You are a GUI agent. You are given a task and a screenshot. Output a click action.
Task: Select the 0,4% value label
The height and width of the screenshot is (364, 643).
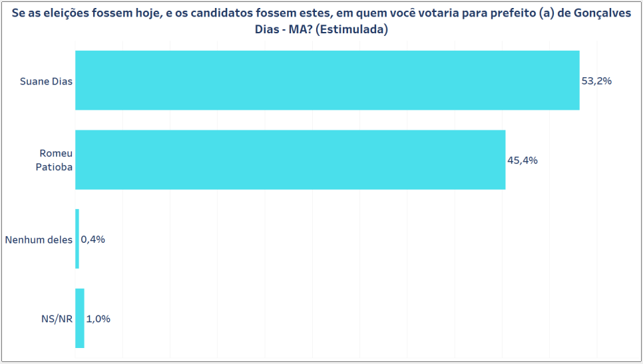(x=93, y=240)
